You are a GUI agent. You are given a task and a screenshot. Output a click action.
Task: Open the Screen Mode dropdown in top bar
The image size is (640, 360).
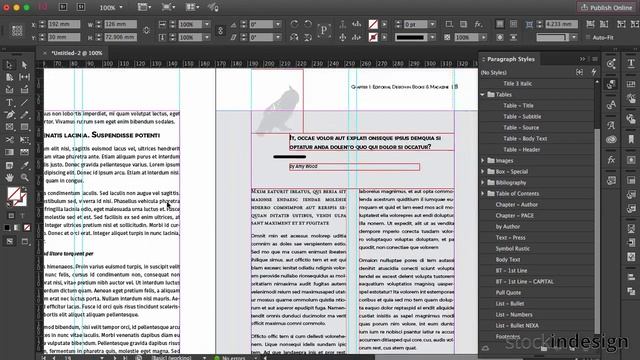tap(168, 7)
